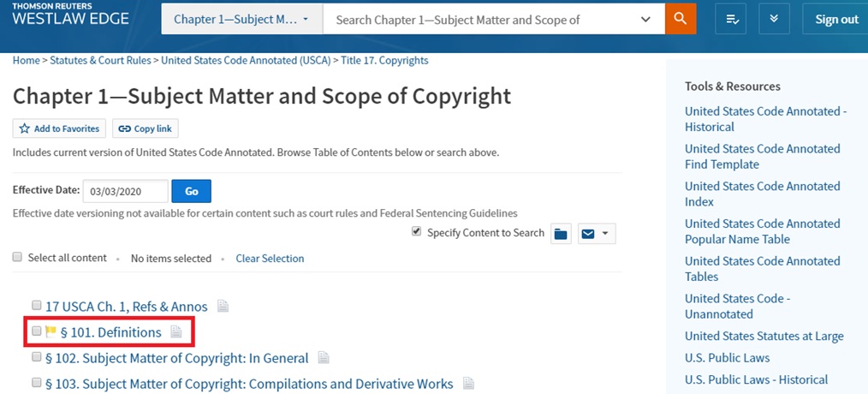
Task: Click document icon beside Refs & Annos
Action: pyautogui.click(x=223, y=306)
